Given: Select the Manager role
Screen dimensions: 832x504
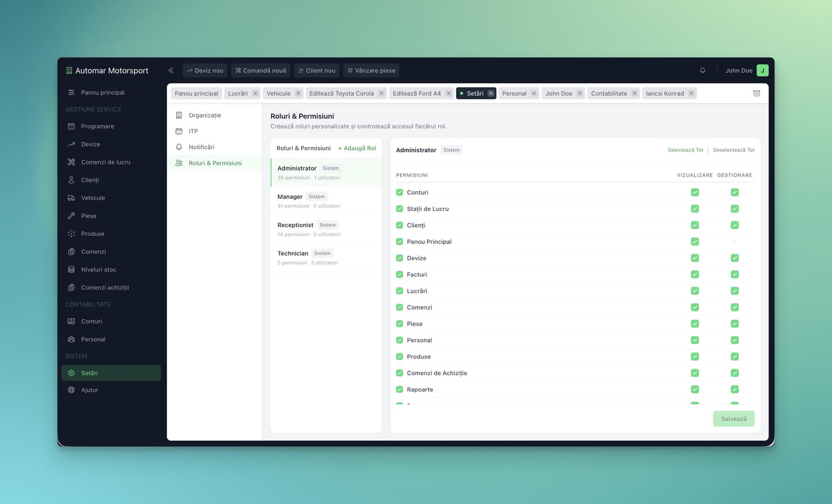Looking at the screenshot, I should [326, 201].
